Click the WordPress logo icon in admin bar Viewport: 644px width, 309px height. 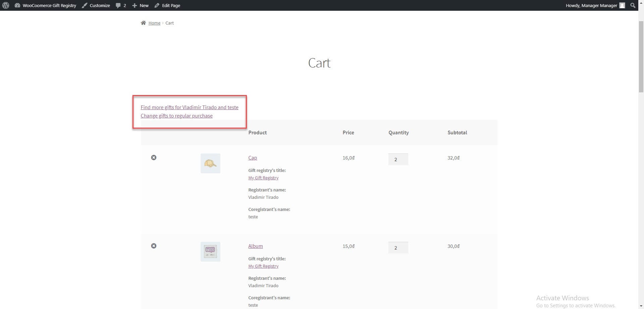[6, 5]
